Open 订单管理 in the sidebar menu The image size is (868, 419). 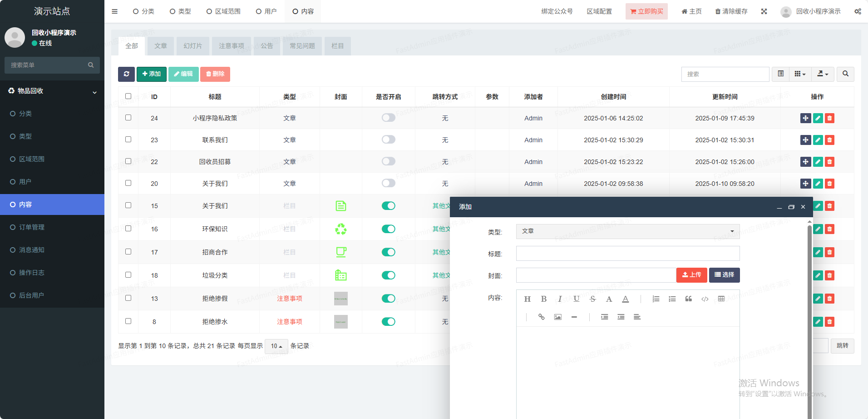click(x=32, y=227)
